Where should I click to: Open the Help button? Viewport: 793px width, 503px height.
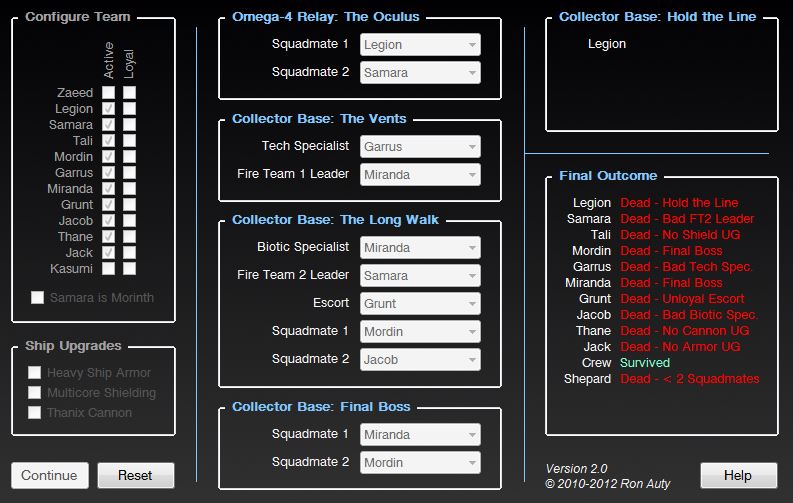[x=738, y=475]
